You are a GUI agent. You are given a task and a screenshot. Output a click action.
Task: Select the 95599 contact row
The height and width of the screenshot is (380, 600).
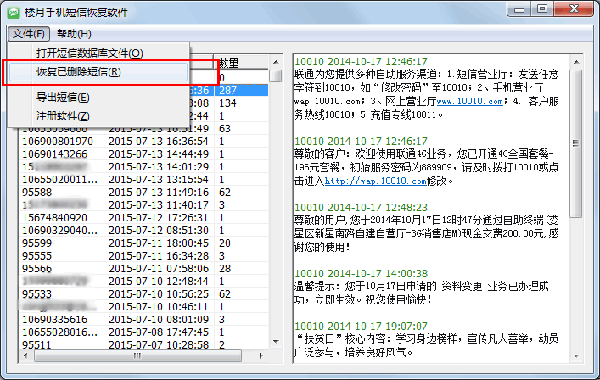tap(144, 243)
